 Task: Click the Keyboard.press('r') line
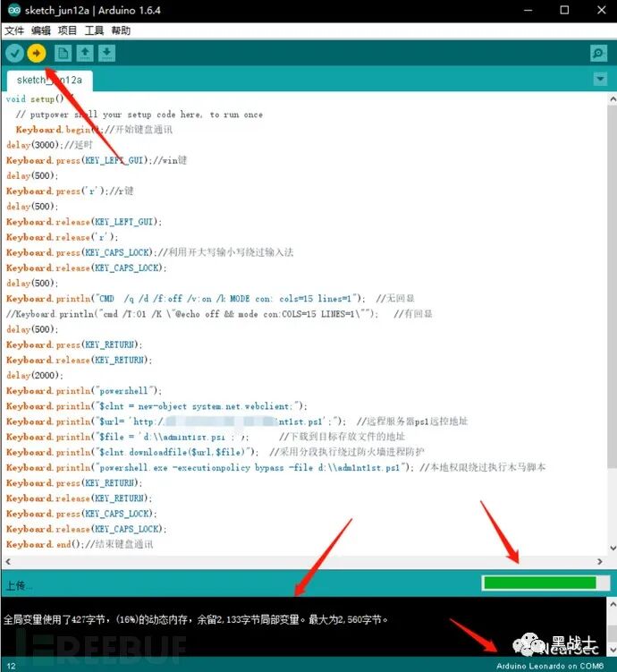click(x=70, y=191)
